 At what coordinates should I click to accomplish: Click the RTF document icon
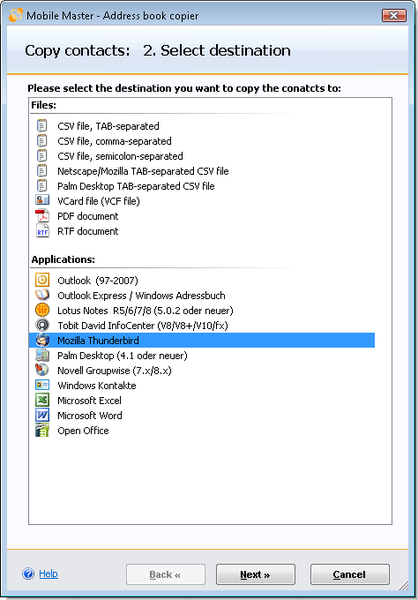pos(42,231)
